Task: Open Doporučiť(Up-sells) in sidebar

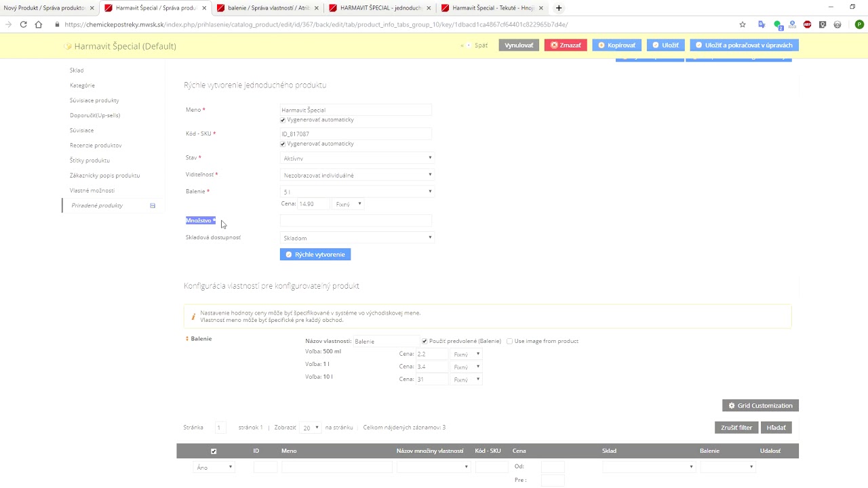Action: click(95, 115)
